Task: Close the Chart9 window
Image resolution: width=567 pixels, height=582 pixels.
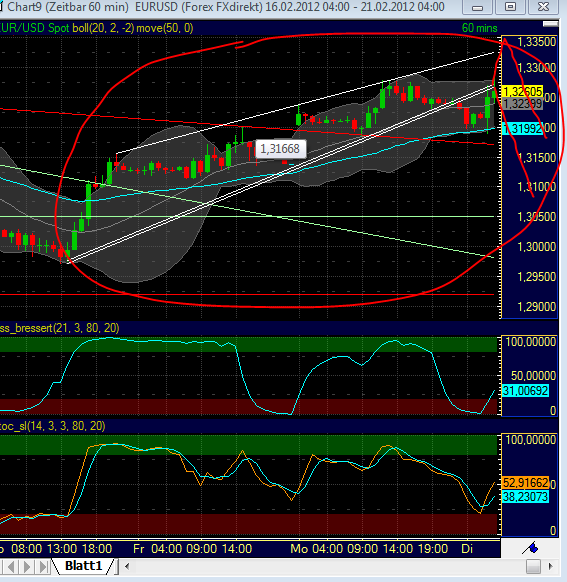Action: 543,7
